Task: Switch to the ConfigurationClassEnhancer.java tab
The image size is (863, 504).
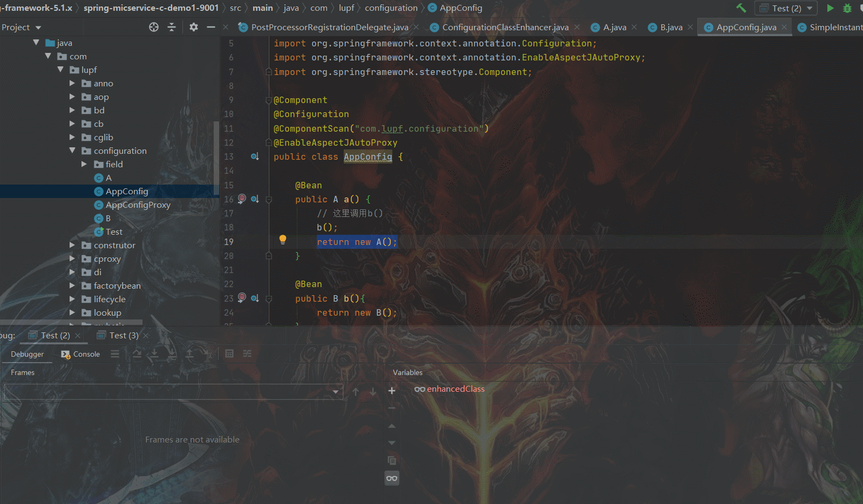Action: pos(505,27)
